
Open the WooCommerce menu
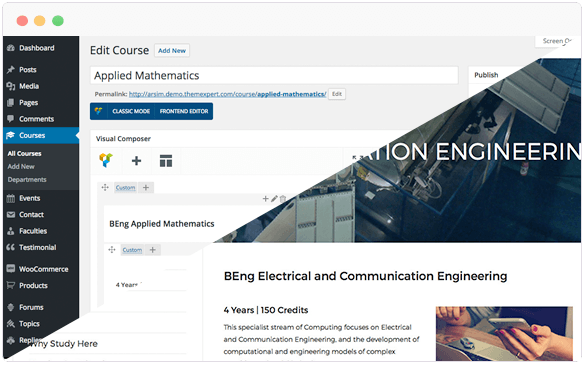[x=44, y=269]
